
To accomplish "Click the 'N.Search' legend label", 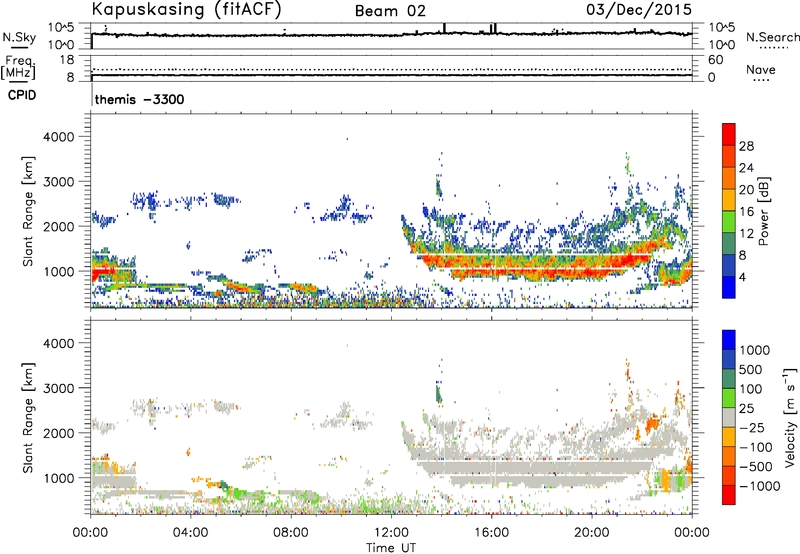I will pyautogui.click(x=772, y=37).
